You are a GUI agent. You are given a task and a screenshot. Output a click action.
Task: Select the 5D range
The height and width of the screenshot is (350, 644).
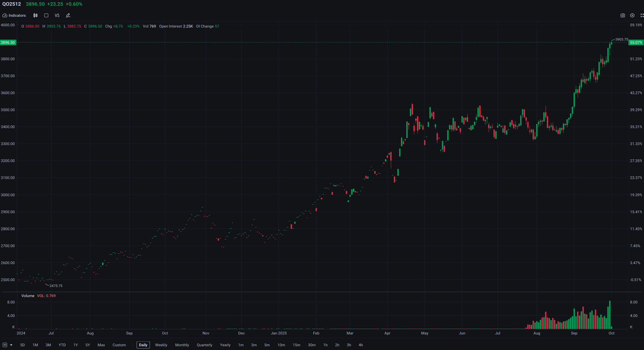click(x=22, y=345)
